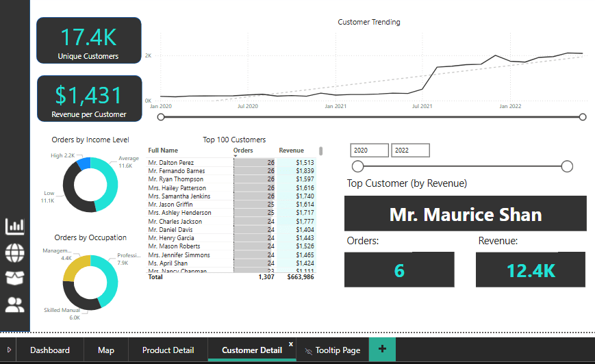The height and width of the screenshot is (364, 595).
Task: Switch to the Dashboard tab
Action: point(50,350)
